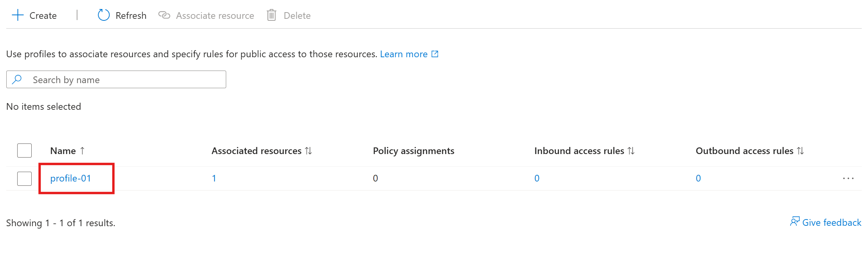868x254 pixels.
Task: Sort by Outbound access rules column
Action: pos(800,151)
